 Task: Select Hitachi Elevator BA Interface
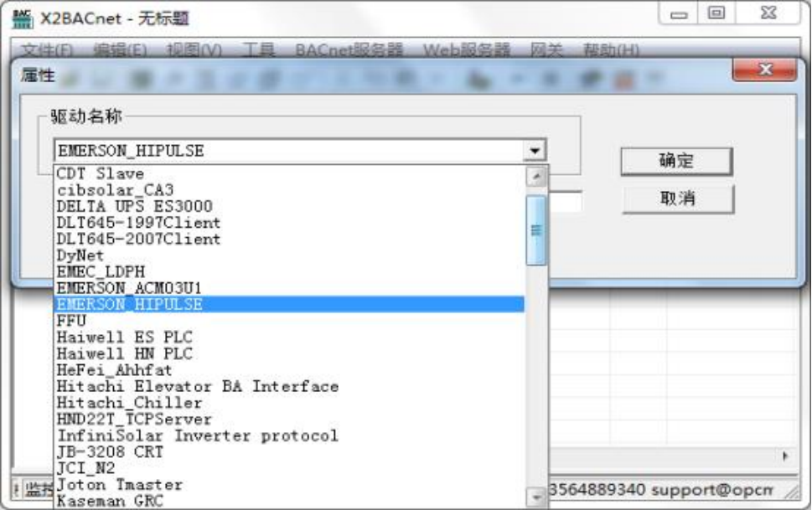click(x=289, y=387)
